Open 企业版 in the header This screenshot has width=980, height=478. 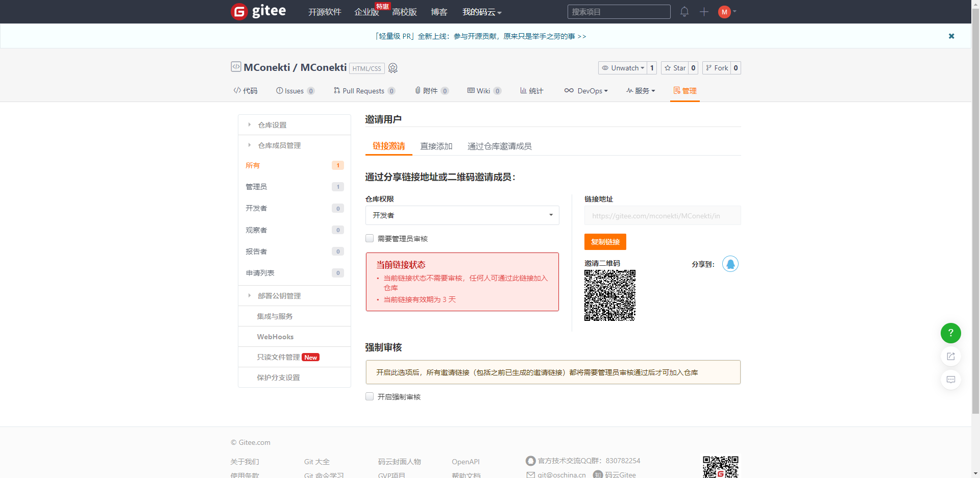(366, 12)
